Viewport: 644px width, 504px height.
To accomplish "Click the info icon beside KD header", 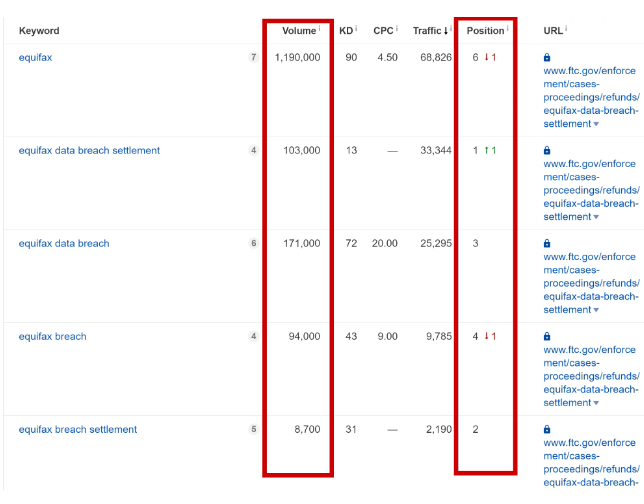I will point(356,28).
